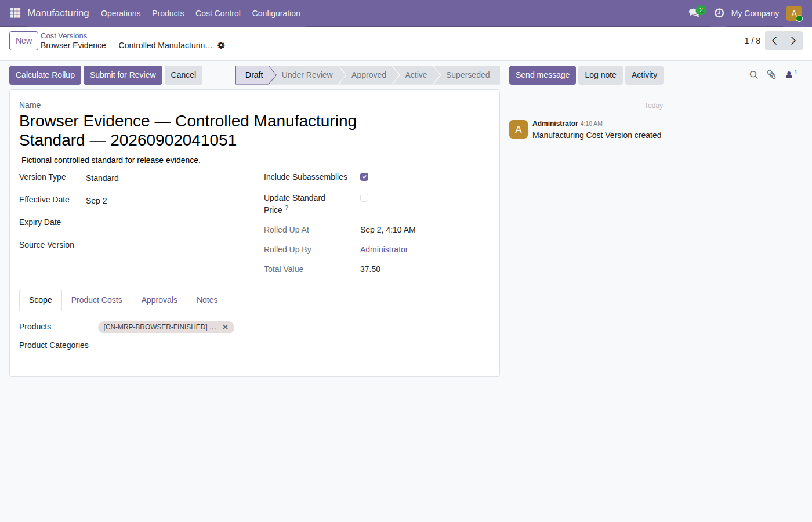
Task: Go to next record arrow
Action: (793, 41)
